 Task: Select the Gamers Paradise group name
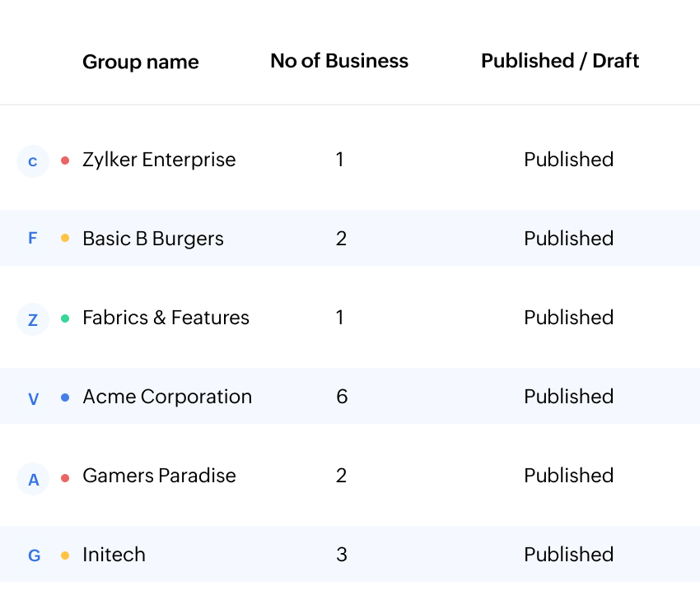pyautogui.click(x=159, y=476)
